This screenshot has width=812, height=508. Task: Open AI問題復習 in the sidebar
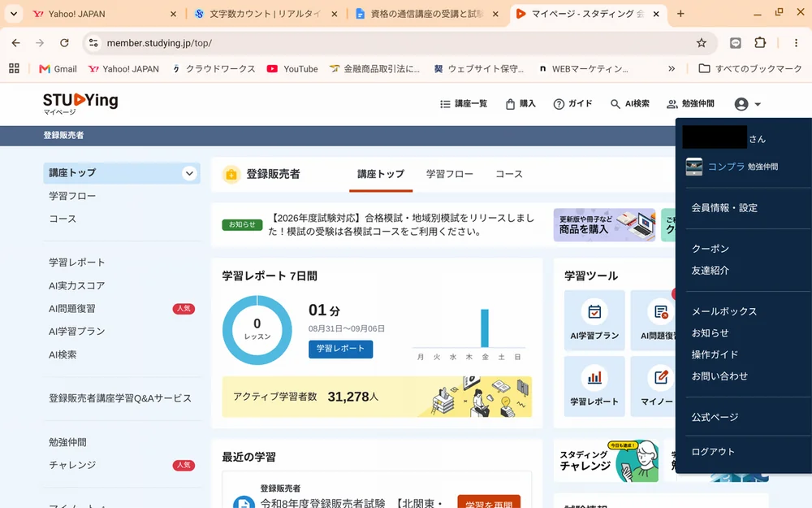point(72,308)
